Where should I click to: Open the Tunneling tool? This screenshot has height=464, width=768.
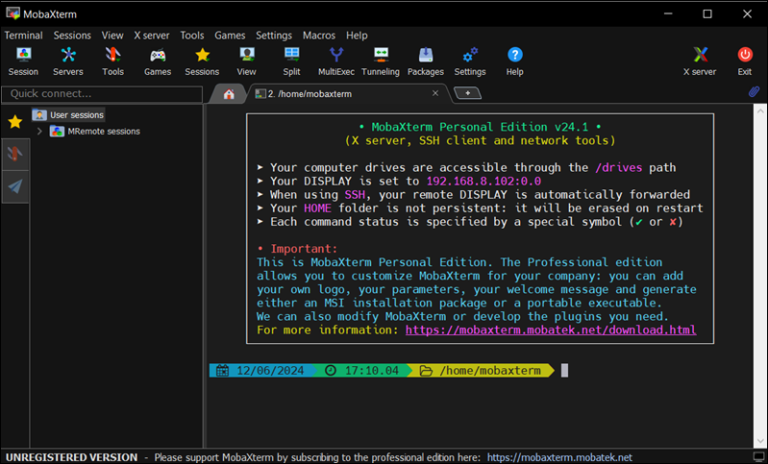tap(380, 61)
